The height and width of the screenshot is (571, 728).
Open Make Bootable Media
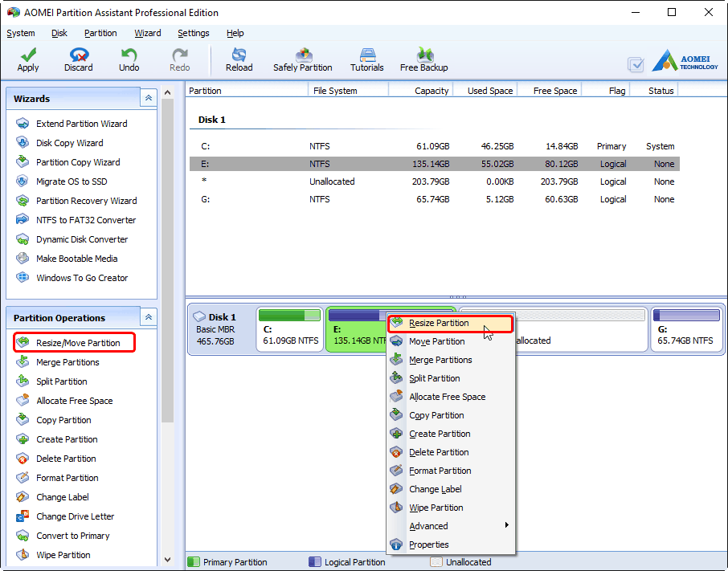(x=67, y=259)
